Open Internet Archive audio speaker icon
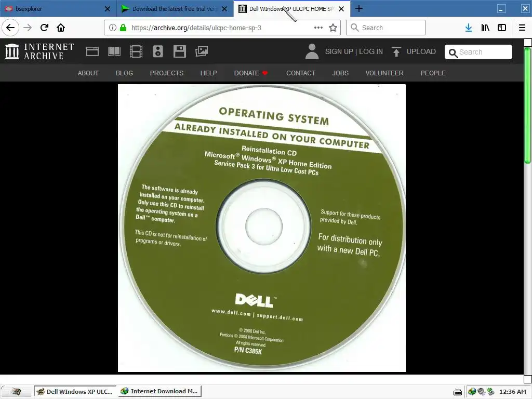 tap(158, 51)
